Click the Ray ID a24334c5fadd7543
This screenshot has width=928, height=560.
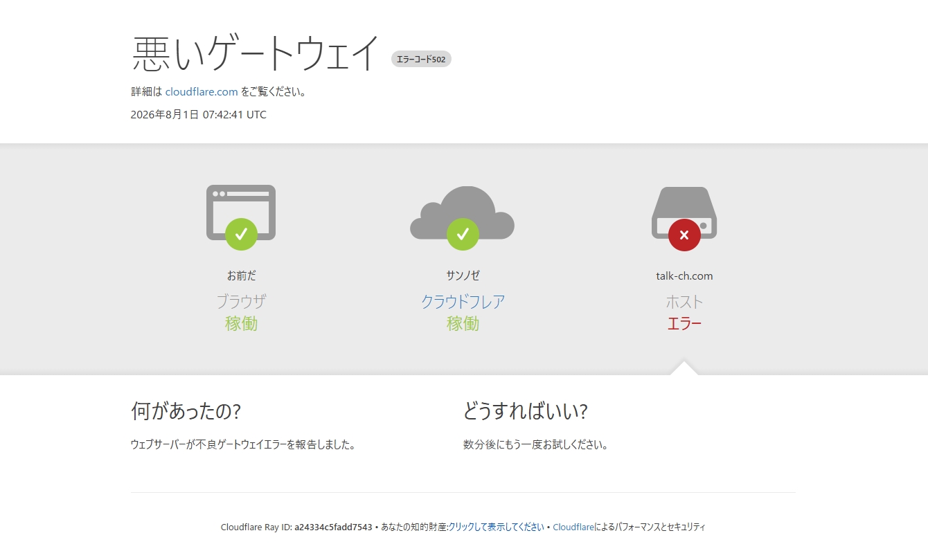pyautogui.click(x=333, y=527)
